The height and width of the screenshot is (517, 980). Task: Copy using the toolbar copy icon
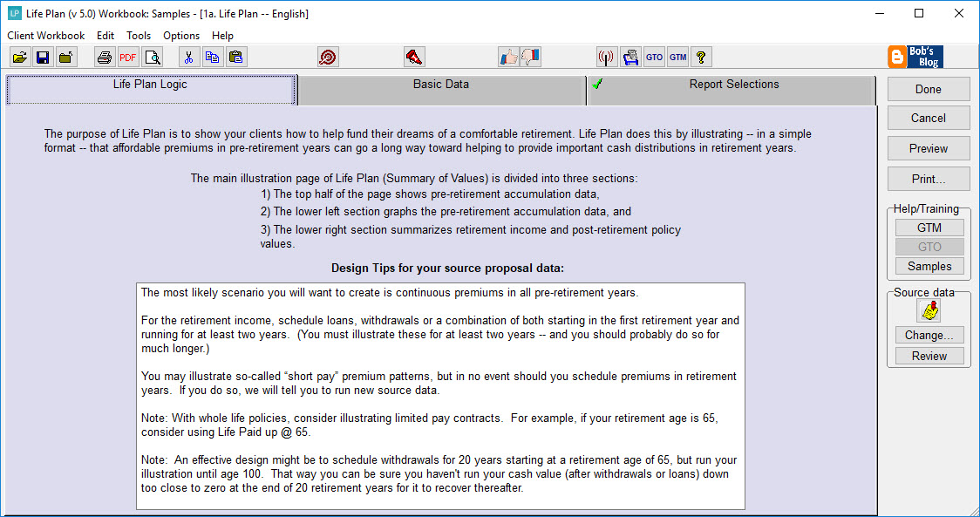pos(212,56)
